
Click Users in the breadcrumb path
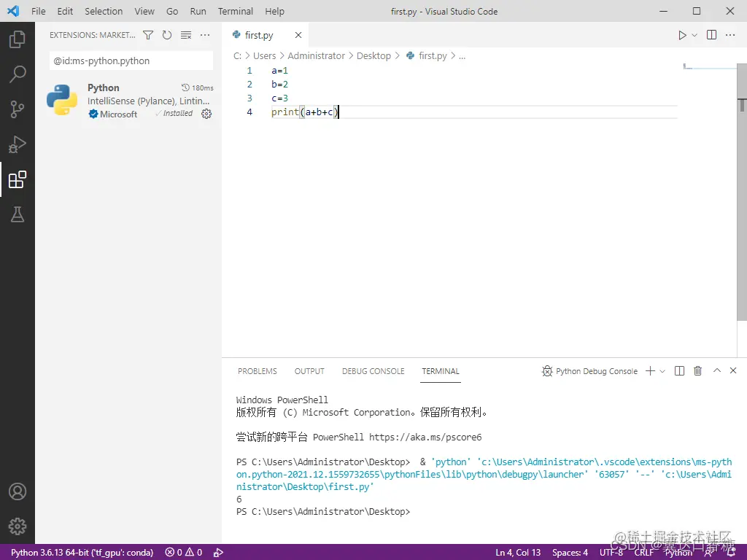coord(264,55)
